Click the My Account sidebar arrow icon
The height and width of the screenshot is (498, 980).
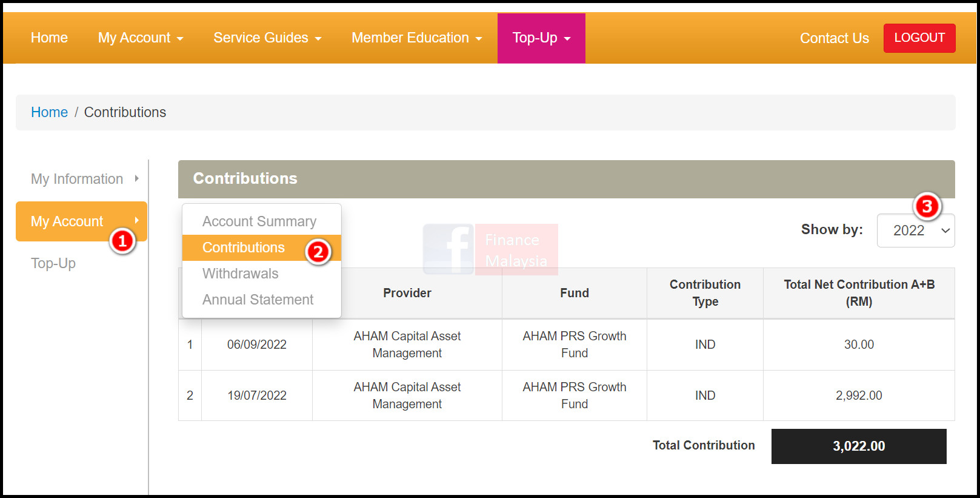(x=137, y=220)
